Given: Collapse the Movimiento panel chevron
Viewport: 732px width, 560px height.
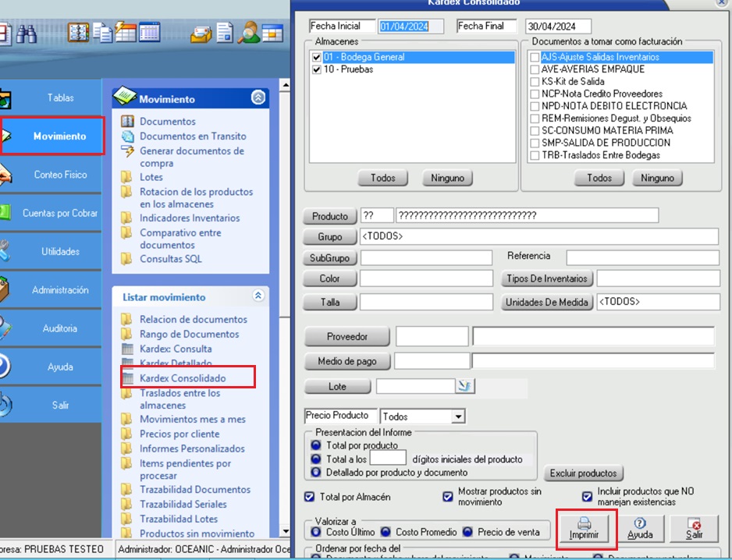Looking at the screenshot, I should coord(258,97).
